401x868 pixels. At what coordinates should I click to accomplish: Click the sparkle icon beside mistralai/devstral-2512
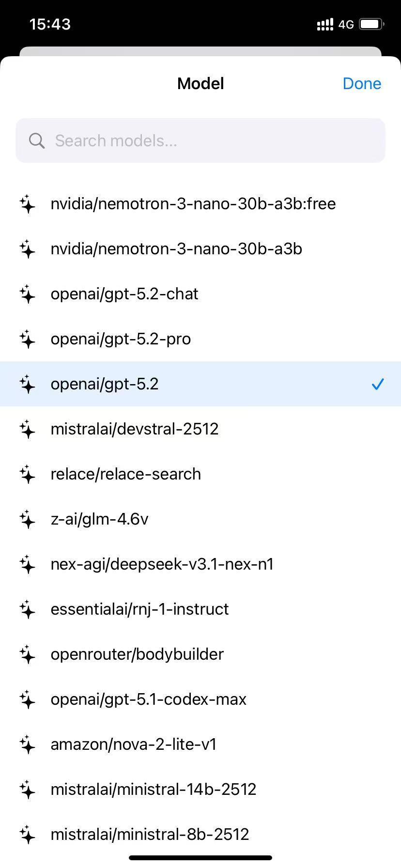pyautogui.click(x=28, y=429)
